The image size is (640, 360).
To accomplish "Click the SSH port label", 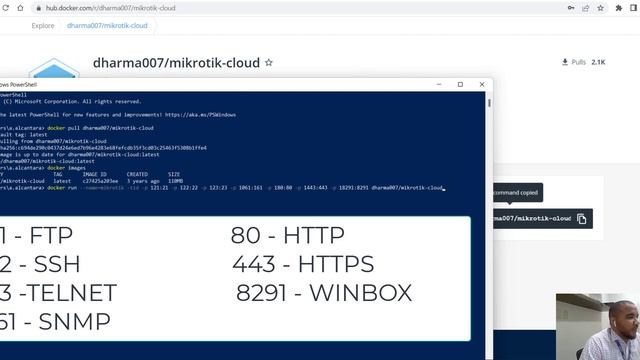I will click(x=40, y=264).
